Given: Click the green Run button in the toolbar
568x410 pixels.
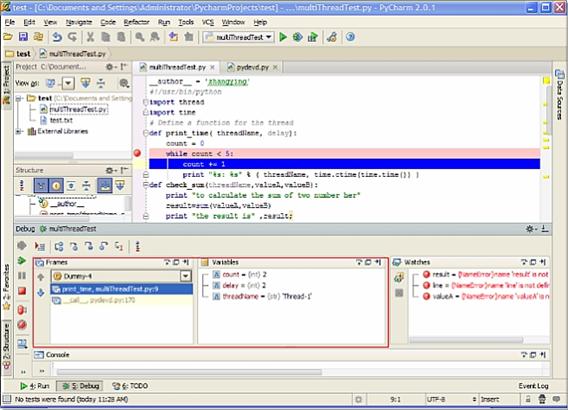Looking at the screenshot, I should coord(283,37).
